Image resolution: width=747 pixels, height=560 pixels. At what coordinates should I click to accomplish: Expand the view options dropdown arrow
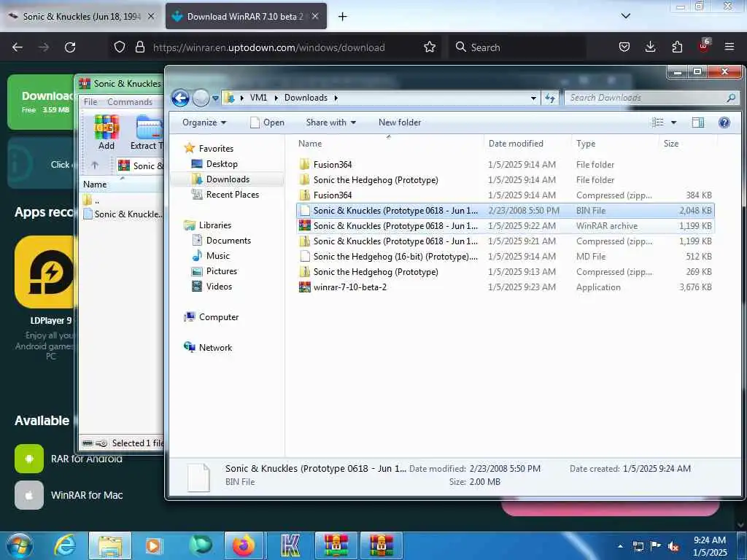coord(673,122)
